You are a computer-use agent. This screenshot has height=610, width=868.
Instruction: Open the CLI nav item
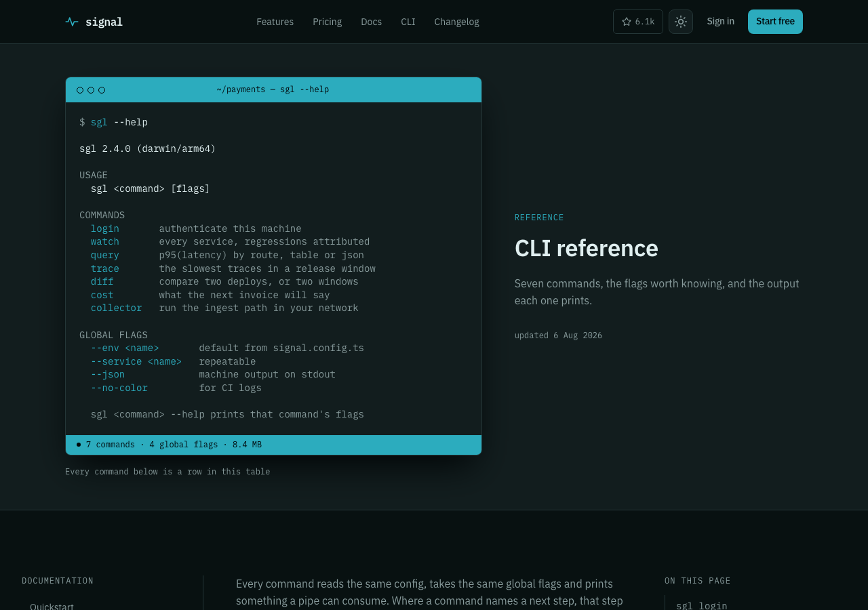click(x=408, y=22)
